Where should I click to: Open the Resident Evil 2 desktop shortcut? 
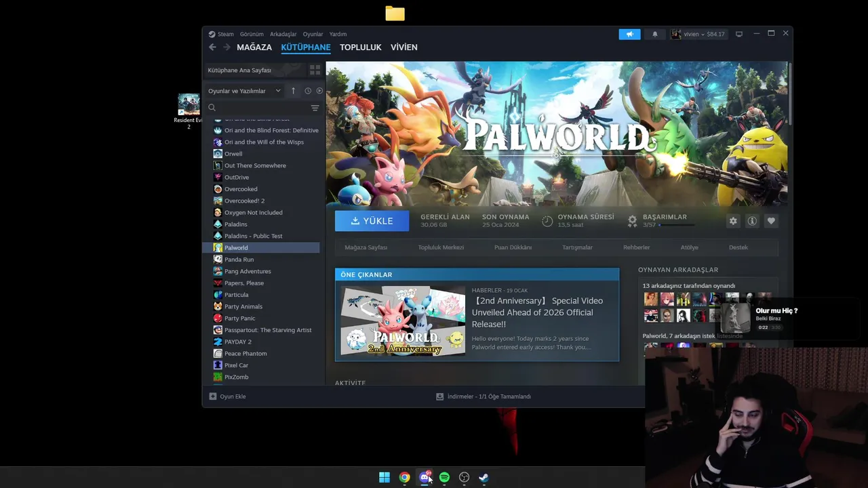[x=189, y=112]
